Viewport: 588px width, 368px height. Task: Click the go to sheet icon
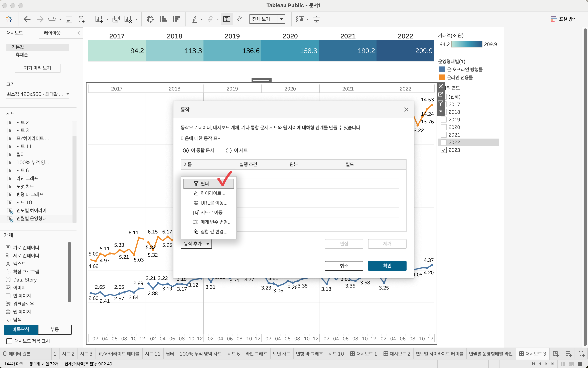(x=441, y=95)
